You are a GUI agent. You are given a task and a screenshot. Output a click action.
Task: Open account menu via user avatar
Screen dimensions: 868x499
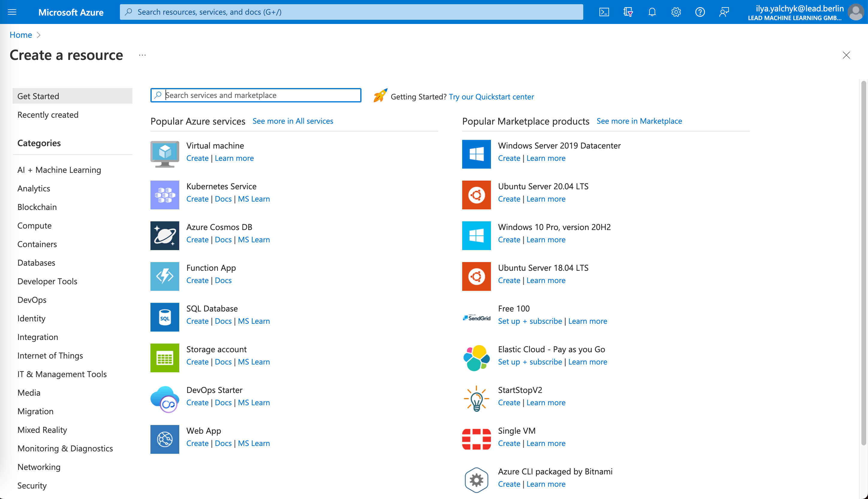pos(855,12)
